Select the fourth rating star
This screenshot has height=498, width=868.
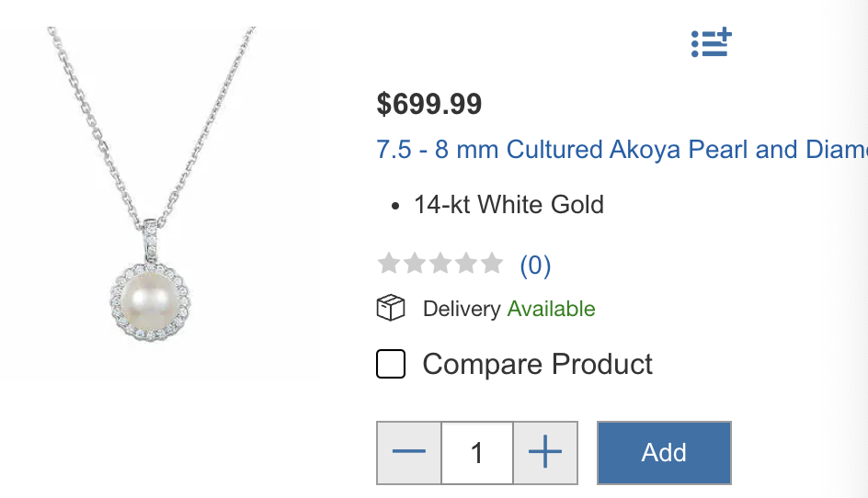tap(466, 265)
